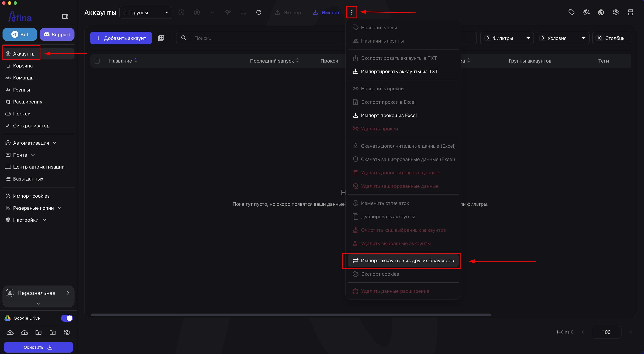
Task: Click the sidebar collapse panel icon
Action: tap(65, 16)
